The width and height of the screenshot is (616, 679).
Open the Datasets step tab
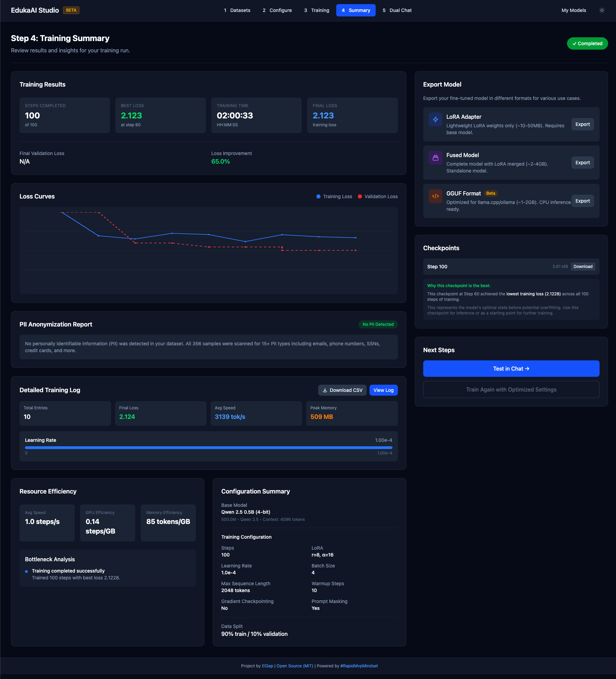237,10
